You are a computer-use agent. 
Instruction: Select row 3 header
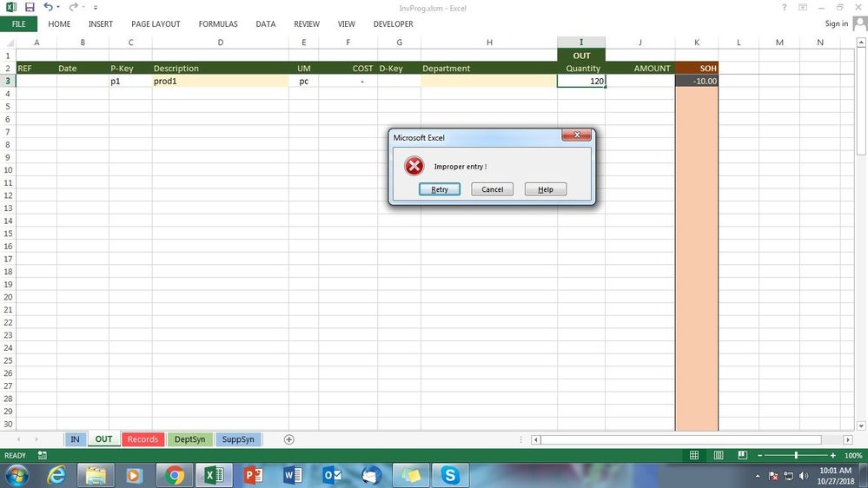click(x=8, y=81)
